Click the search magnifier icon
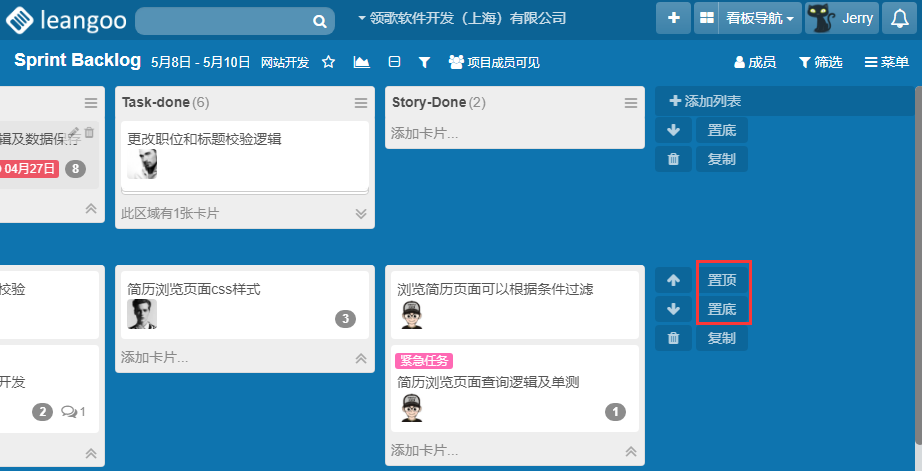 [x=319, y=21]
